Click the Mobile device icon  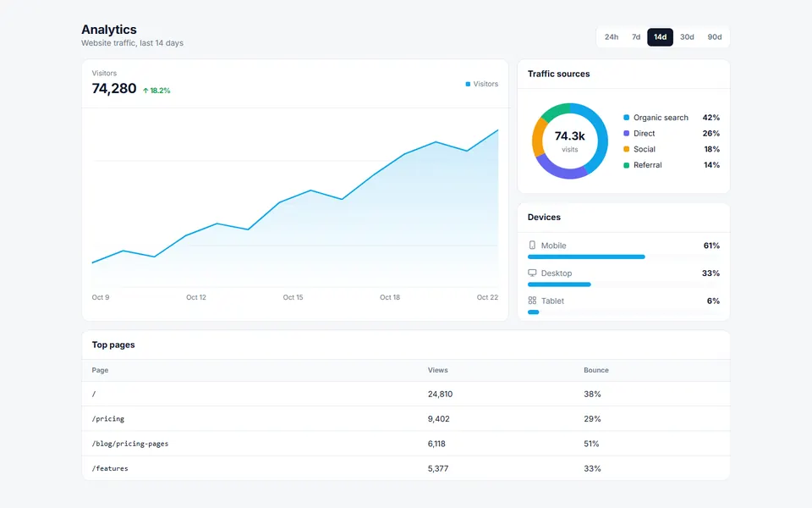pos(532,246)
